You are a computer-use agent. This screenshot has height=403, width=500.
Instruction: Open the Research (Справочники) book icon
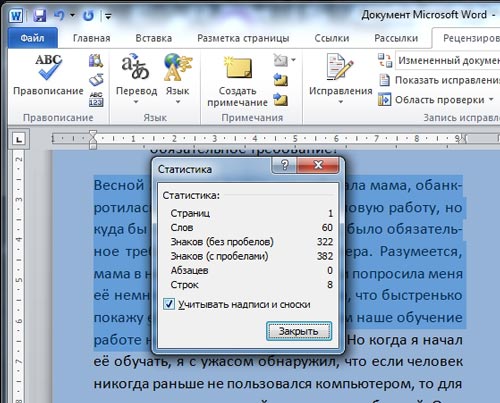coord(96,61)
